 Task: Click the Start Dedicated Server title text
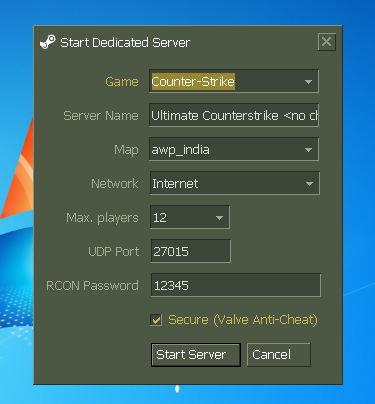pos(125,43)
